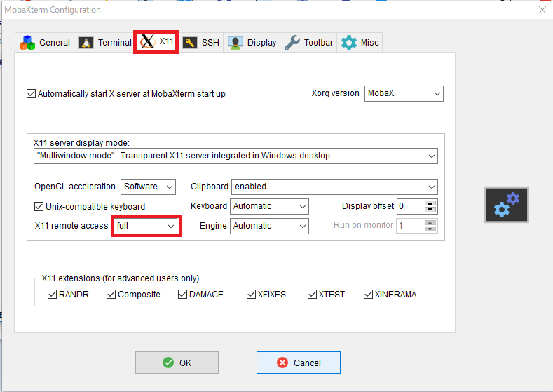The width and height of the screenshot is (553, 392).
Task: Open the Xorg version dropdown
Action: coord(404,93)
